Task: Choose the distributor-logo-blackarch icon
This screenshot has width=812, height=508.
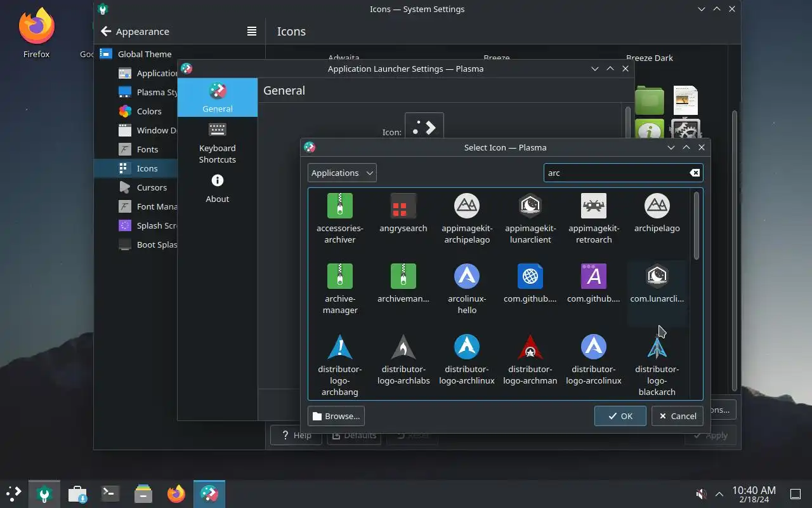Action: [x=657, y=365]
